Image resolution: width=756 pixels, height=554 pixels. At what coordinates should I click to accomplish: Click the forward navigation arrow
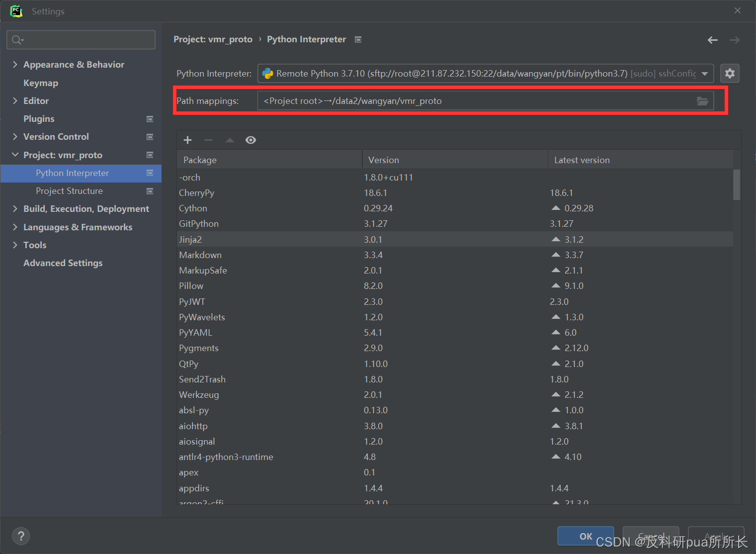coord(735,40)
